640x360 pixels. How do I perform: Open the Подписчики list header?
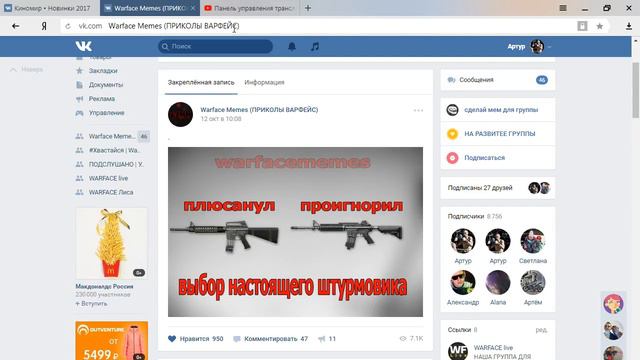[x=475, y=216]
